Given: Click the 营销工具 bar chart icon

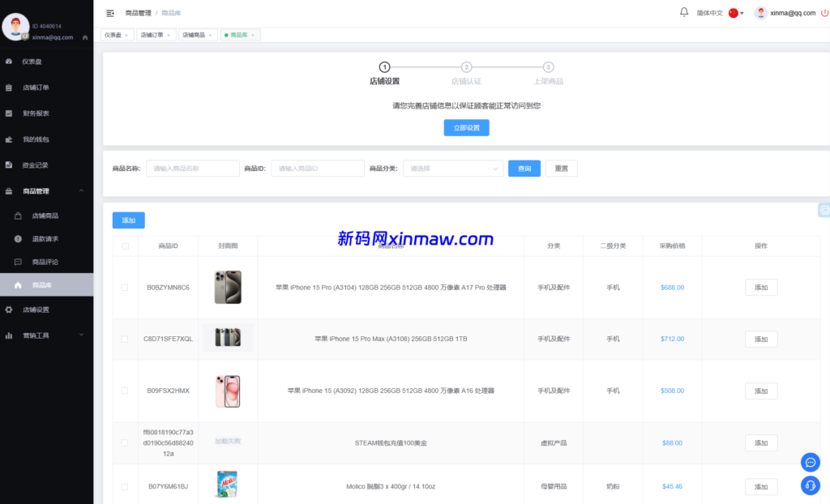Looking at the screenshot, I should pos(9,335).
